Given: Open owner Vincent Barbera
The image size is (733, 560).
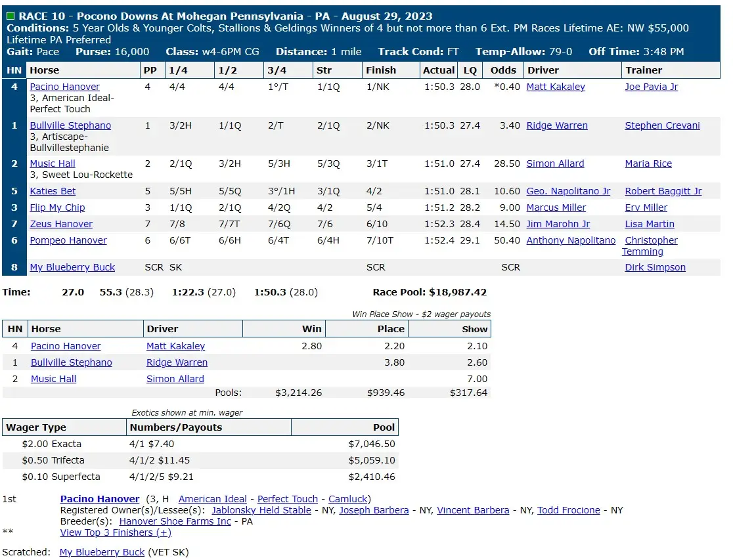Looking at the screenshot, I should click(473, 510).
